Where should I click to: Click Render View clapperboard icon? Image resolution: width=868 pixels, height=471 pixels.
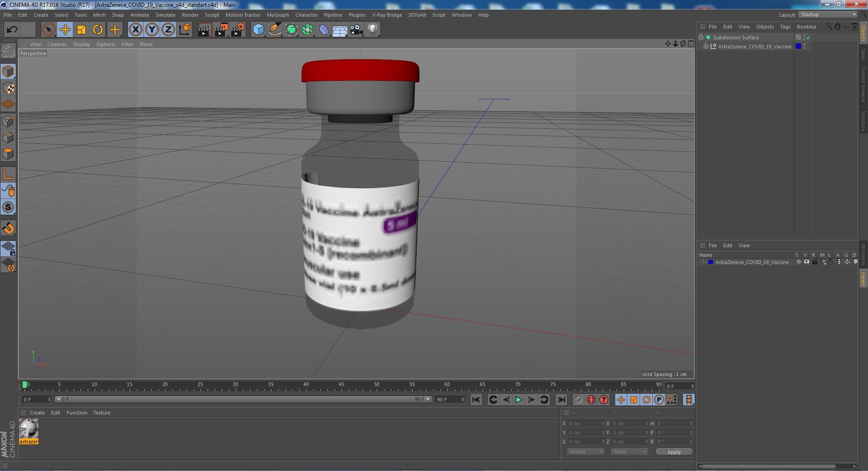tap(204, 30)
